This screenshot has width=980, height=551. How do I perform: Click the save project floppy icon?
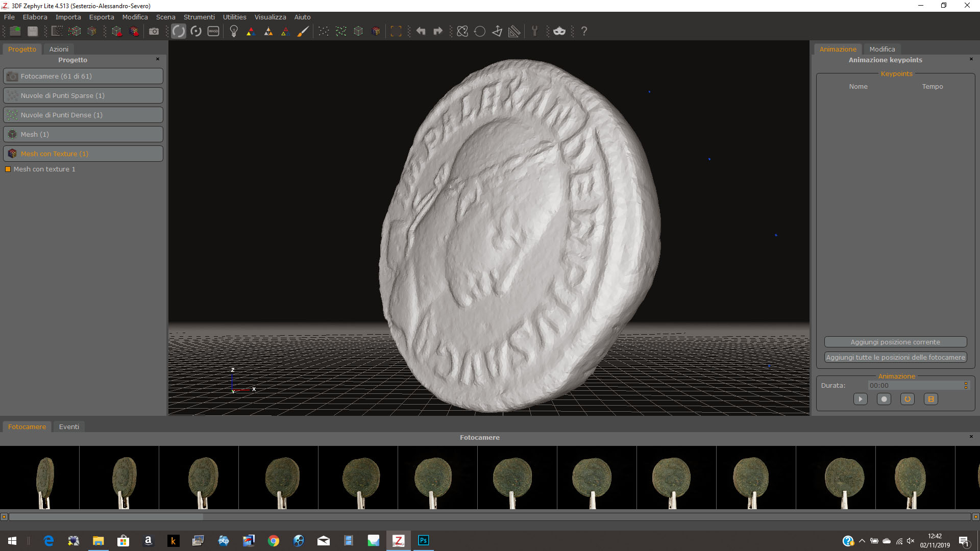(x=33, y=31)
